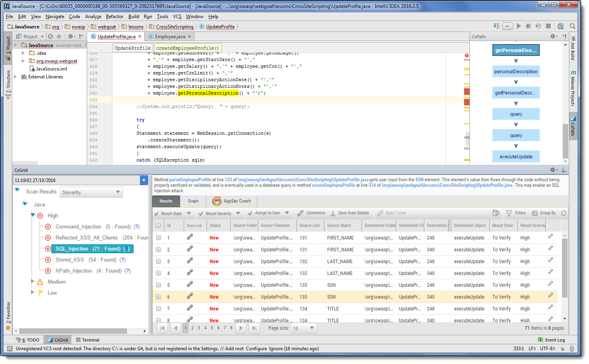Select Stored_XSS in the scan results tree
This screenshot has height=364, width=589.
click(69, 260)
